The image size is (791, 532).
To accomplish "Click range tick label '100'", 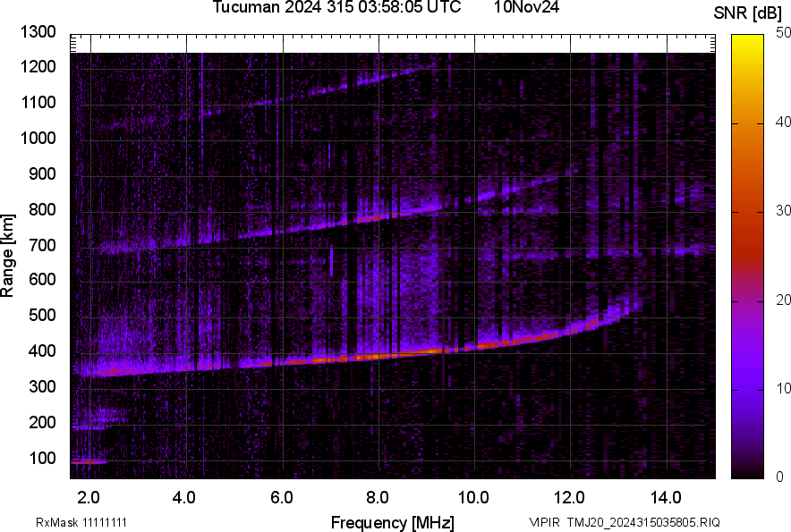I will (42, 458).
